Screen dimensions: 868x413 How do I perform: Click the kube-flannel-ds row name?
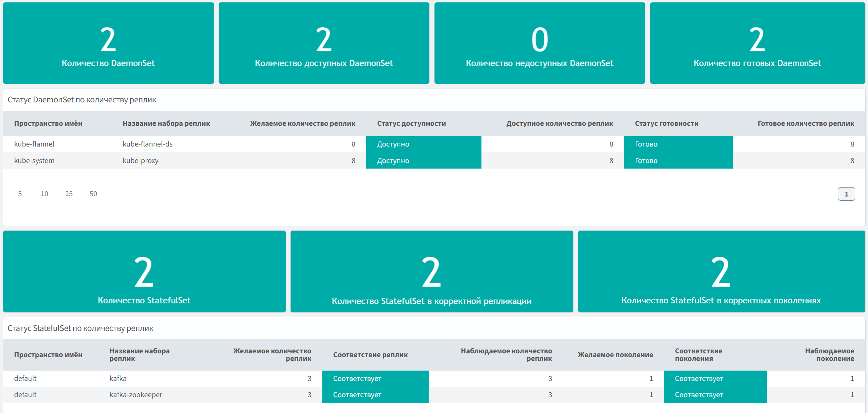(148, 144)
